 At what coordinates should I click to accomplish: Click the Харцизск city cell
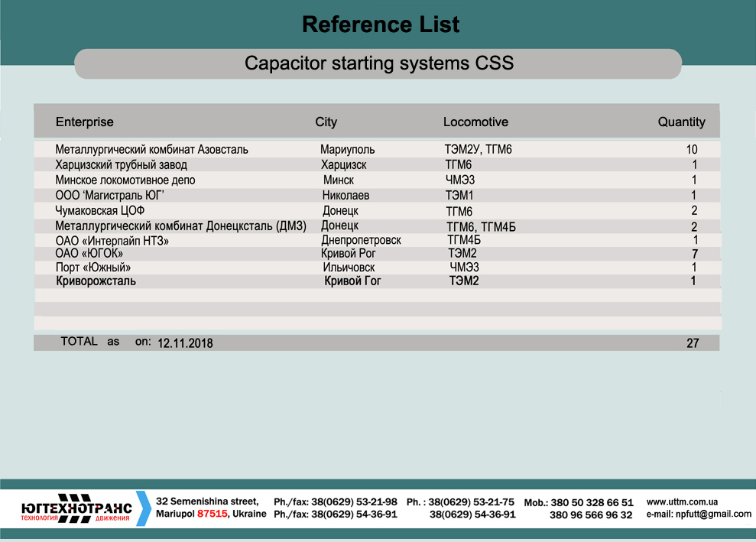pos(344,165)
